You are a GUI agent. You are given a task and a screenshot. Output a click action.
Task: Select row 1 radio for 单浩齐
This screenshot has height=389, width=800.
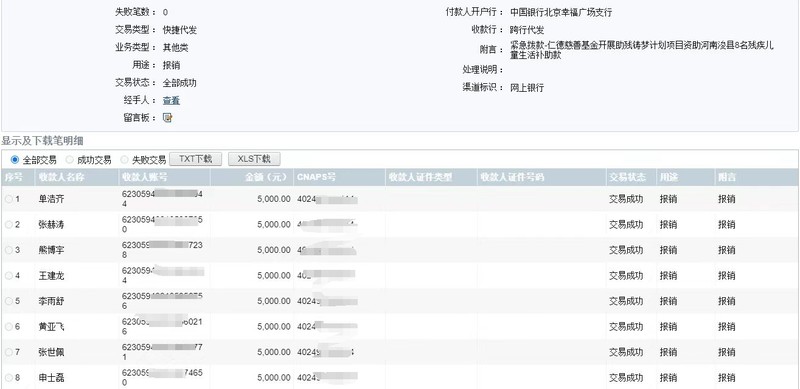[9, 199]
